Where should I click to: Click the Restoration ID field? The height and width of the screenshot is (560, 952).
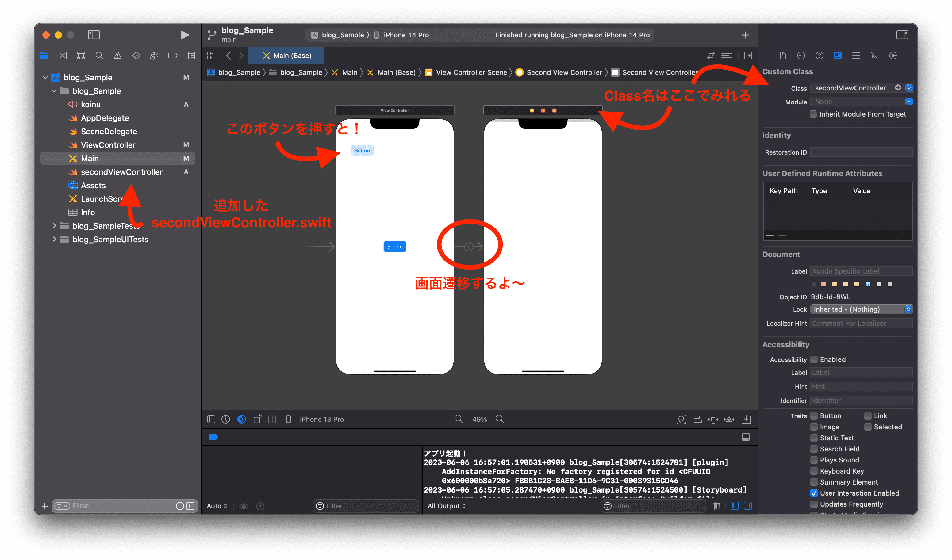coord(861,152)
